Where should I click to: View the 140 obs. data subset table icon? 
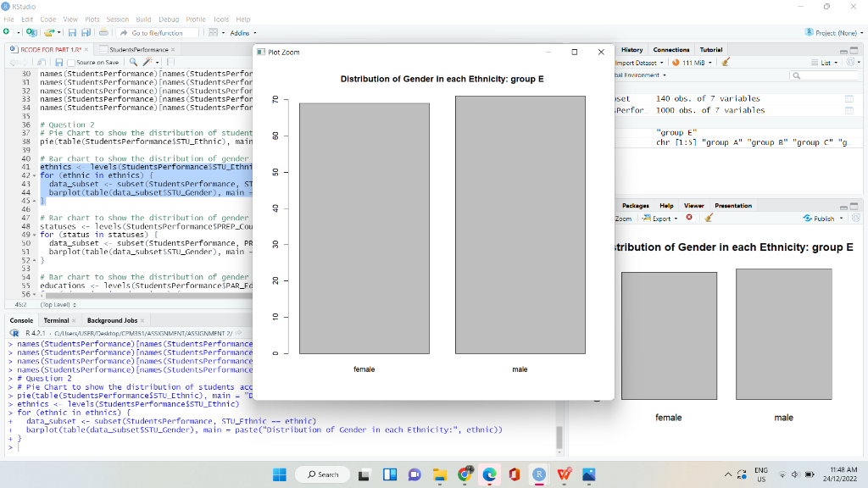tap(849, 98)
